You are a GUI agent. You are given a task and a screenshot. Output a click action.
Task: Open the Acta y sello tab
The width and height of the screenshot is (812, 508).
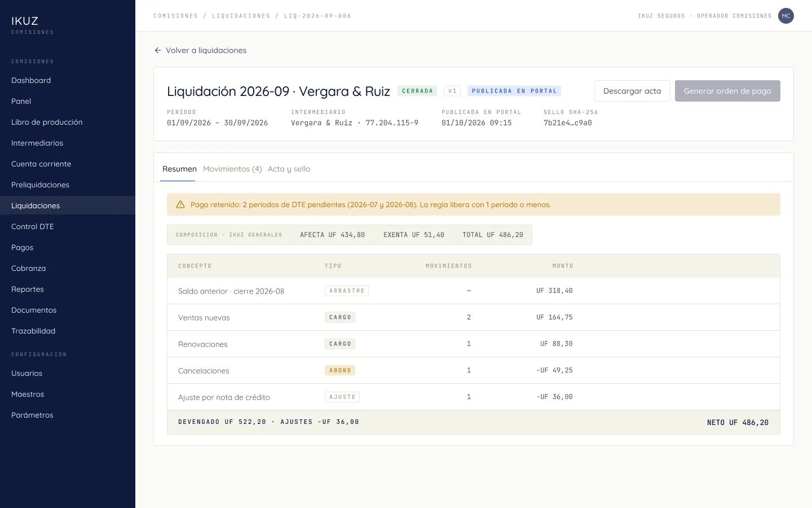(289, 169)
